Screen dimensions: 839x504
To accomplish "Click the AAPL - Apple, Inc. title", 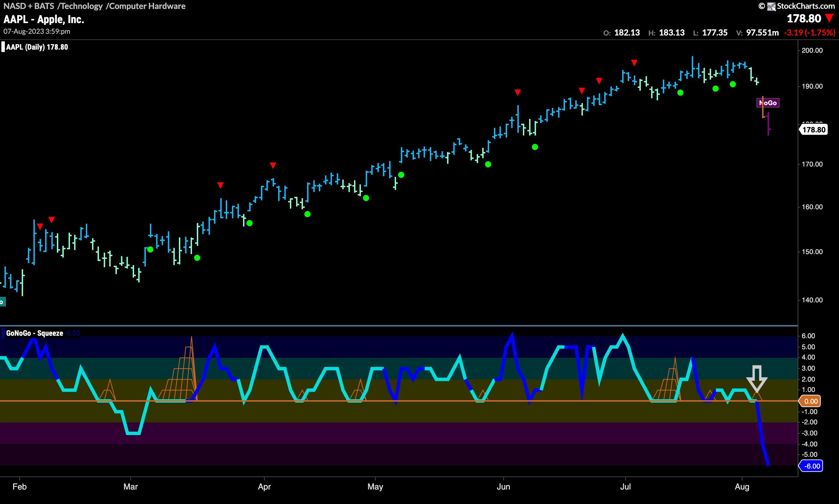I will (44, 19).
